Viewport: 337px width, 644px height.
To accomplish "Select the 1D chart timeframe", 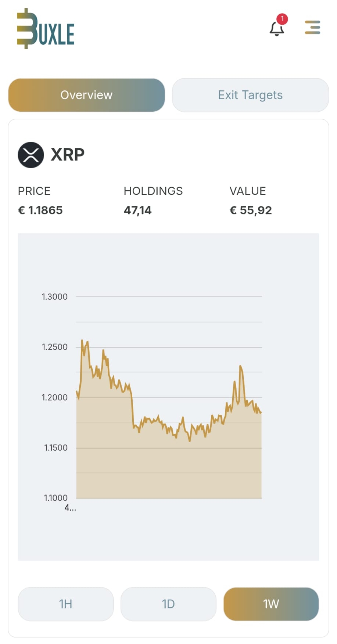I will coord(168,604).
